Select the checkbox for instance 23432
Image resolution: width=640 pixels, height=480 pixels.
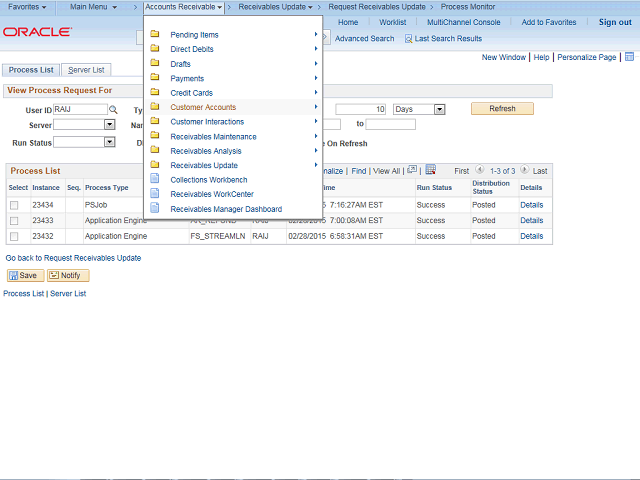click(14, 236)
